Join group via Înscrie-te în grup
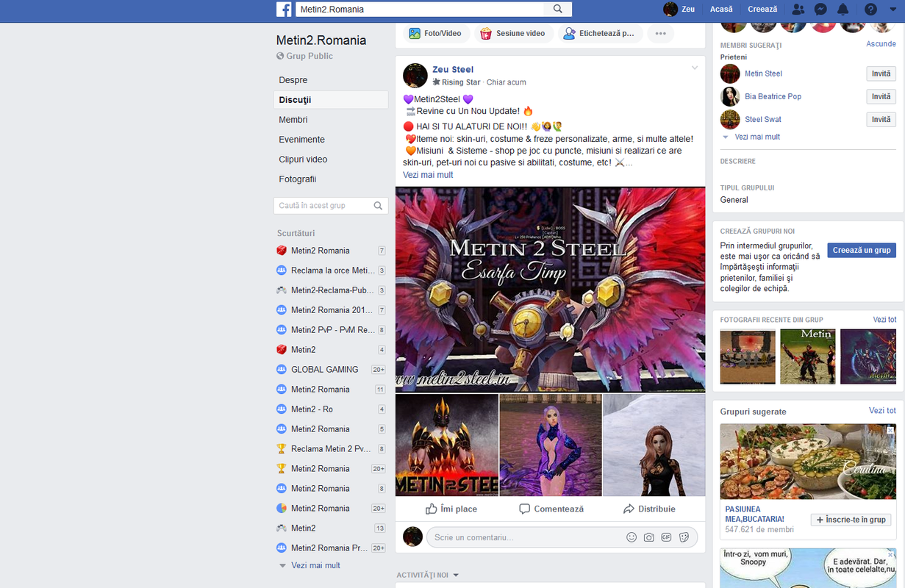This screenshot has height=588, width=905. (x=851, y=520)
